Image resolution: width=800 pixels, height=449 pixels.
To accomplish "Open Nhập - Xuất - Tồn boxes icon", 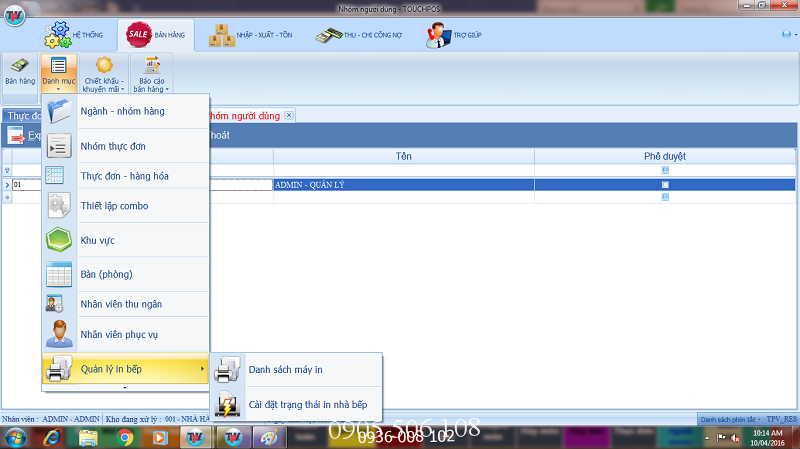I will 221,35.
